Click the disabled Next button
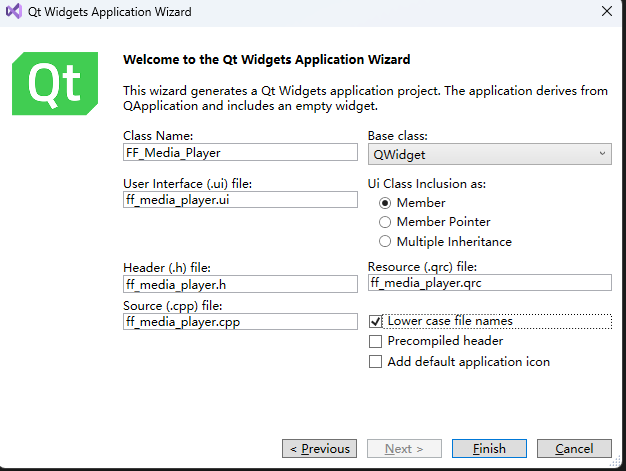 [404, 449]
